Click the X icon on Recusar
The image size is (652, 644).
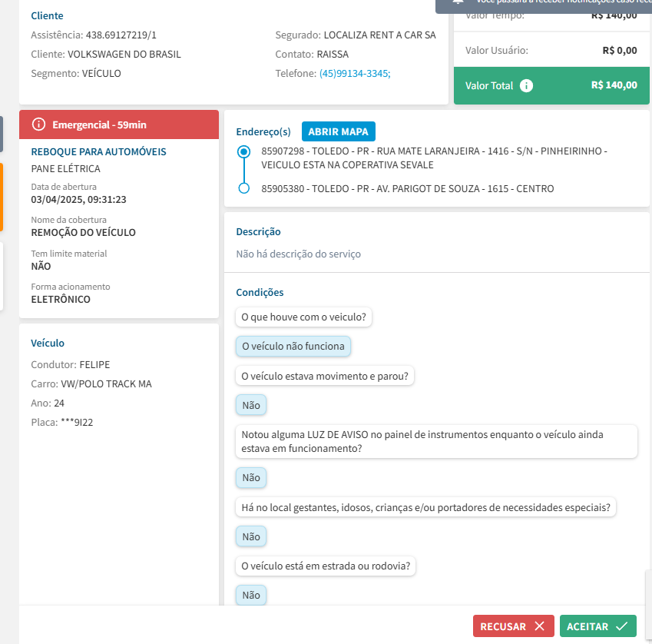[539, 626]
